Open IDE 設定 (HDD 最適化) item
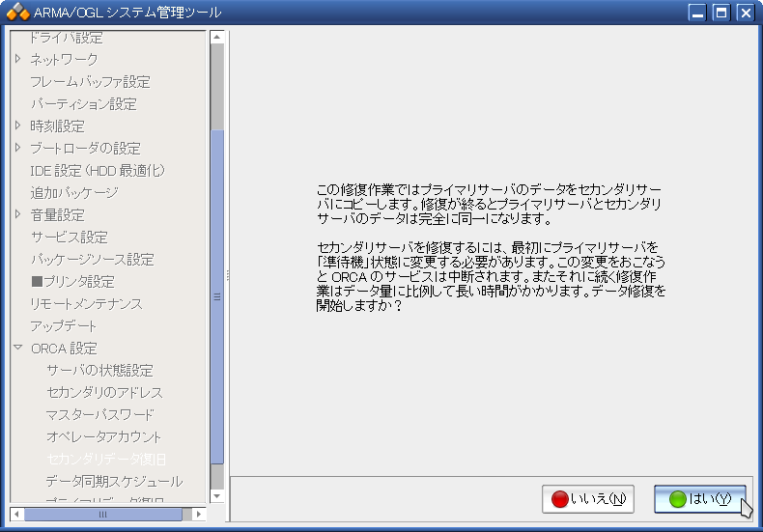This screenshot has height=532, width=763. 98,171
